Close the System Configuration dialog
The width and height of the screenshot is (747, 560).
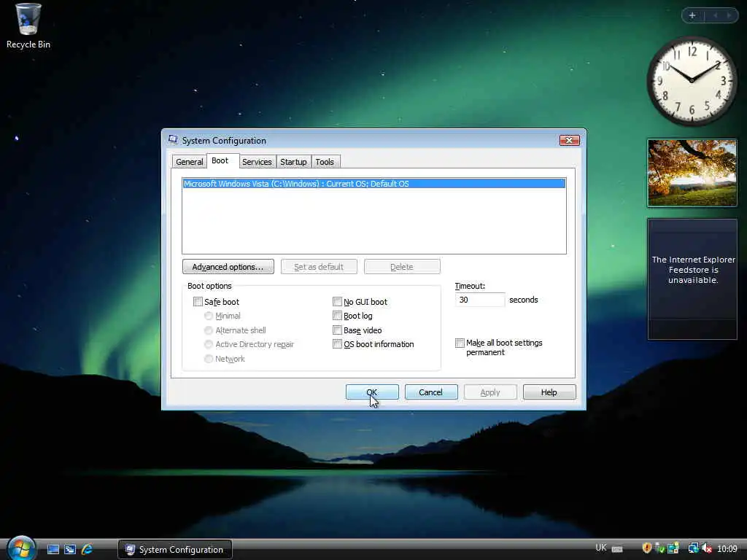click(x=569, y=140)
